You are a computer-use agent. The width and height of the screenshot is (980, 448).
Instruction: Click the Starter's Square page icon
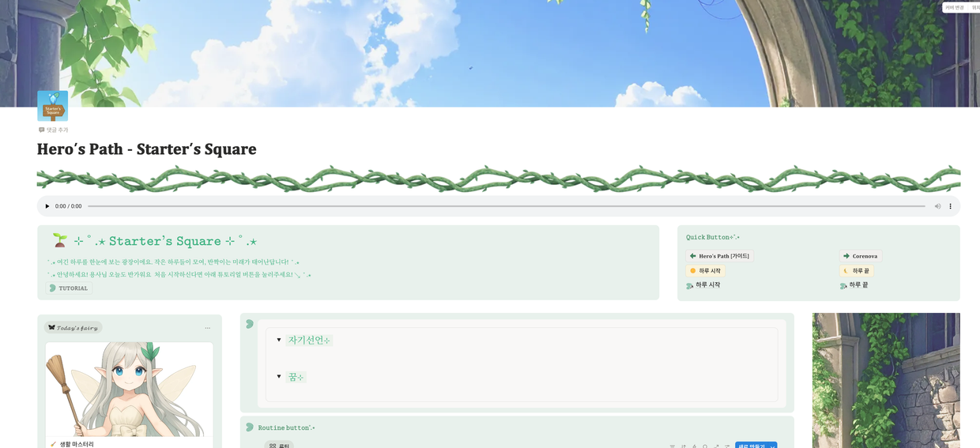coord(52,106)
